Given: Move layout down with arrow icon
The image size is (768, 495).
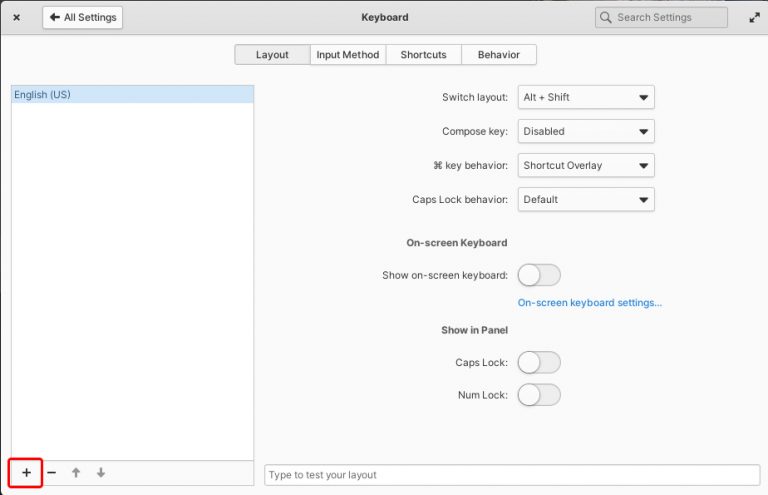Looking at the screenshot, I should tap(101, 472).
